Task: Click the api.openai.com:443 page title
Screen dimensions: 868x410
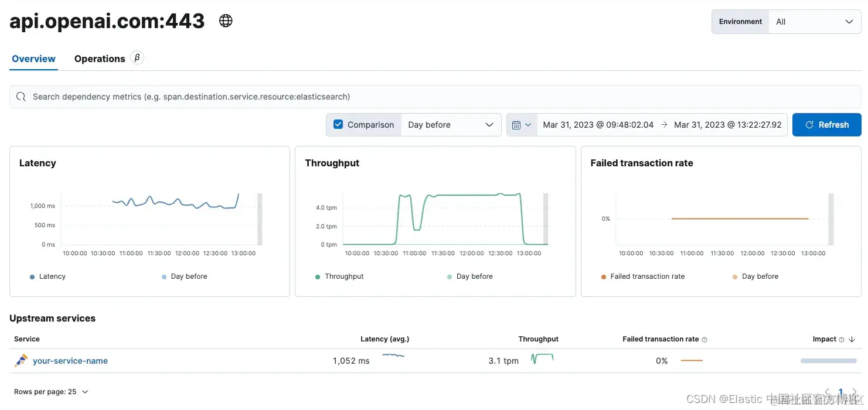Action: point(107,21)
